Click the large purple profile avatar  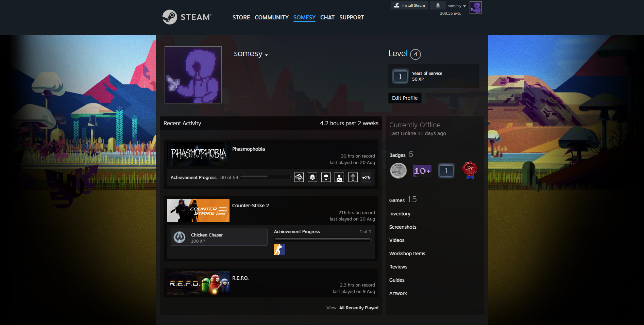pos(193,75)
